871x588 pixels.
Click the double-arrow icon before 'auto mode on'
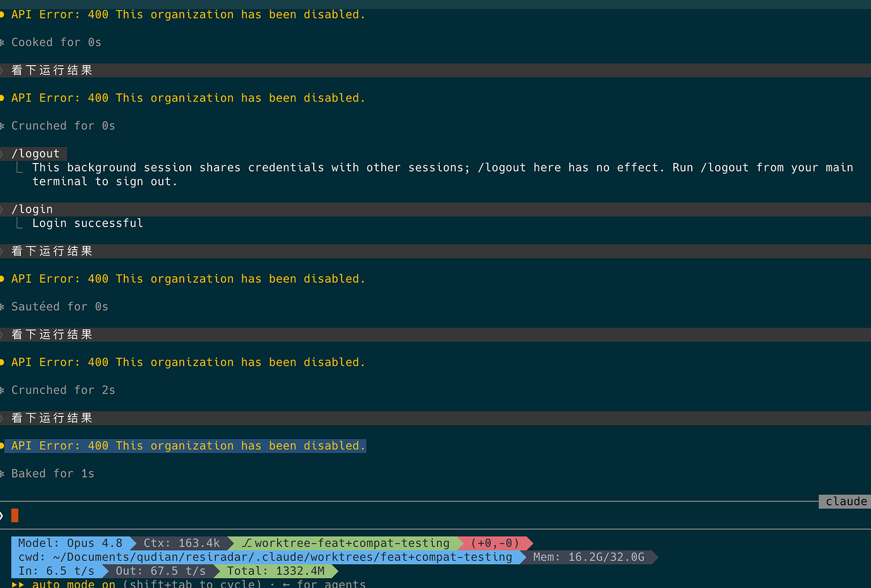point(18,584)
